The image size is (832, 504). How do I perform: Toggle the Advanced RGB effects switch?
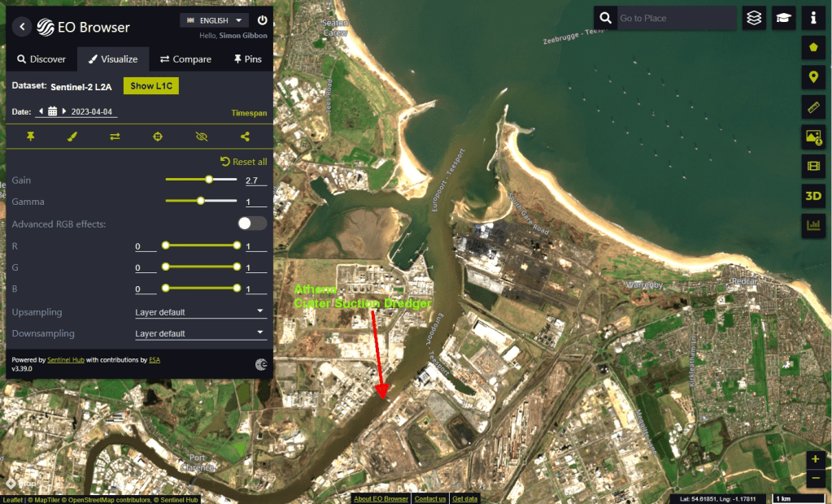[x=252, y=224]
